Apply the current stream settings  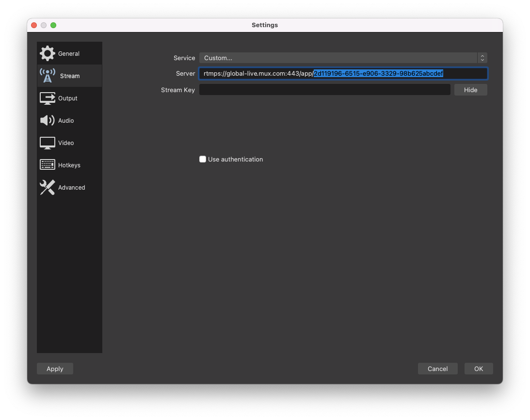(55, 369)
